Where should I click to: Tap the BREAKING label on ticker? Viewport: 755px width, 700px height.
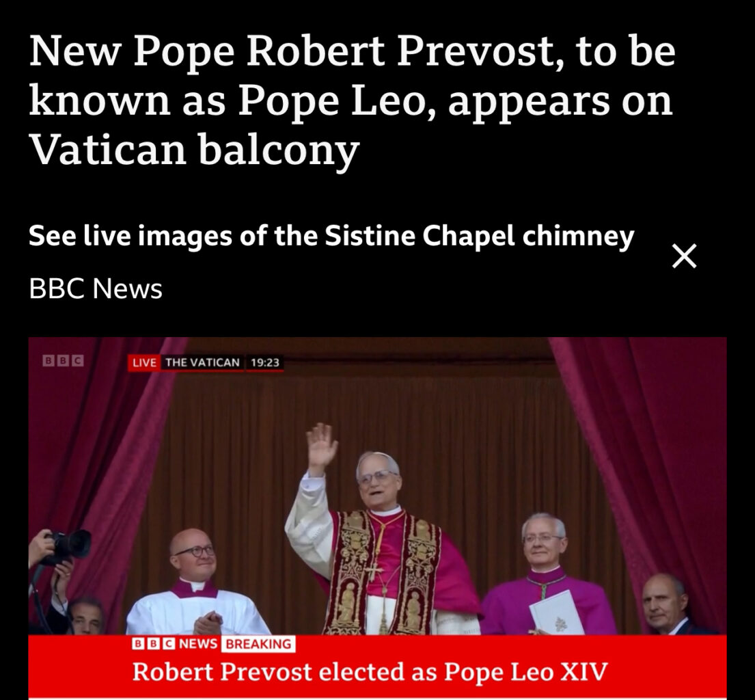pyautogui.click(x=258, y=644)
